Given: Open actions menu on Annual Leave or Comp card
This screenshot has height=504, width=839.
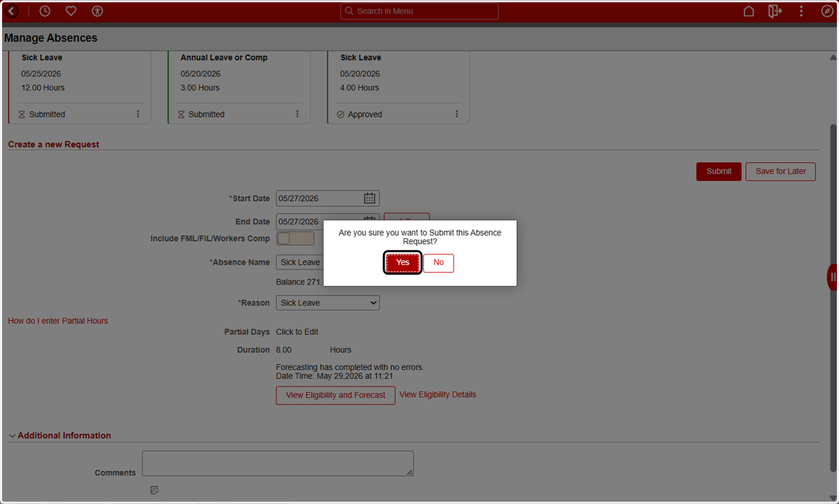Looking at the screenshot, I should coord(297,114).
